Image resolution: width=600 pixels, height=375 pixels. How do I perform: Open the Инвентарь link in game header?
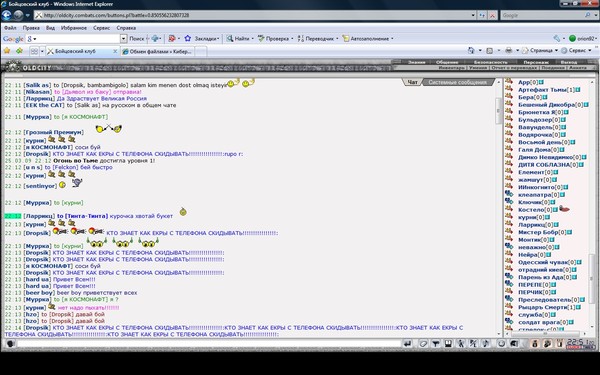coord(452,68)
